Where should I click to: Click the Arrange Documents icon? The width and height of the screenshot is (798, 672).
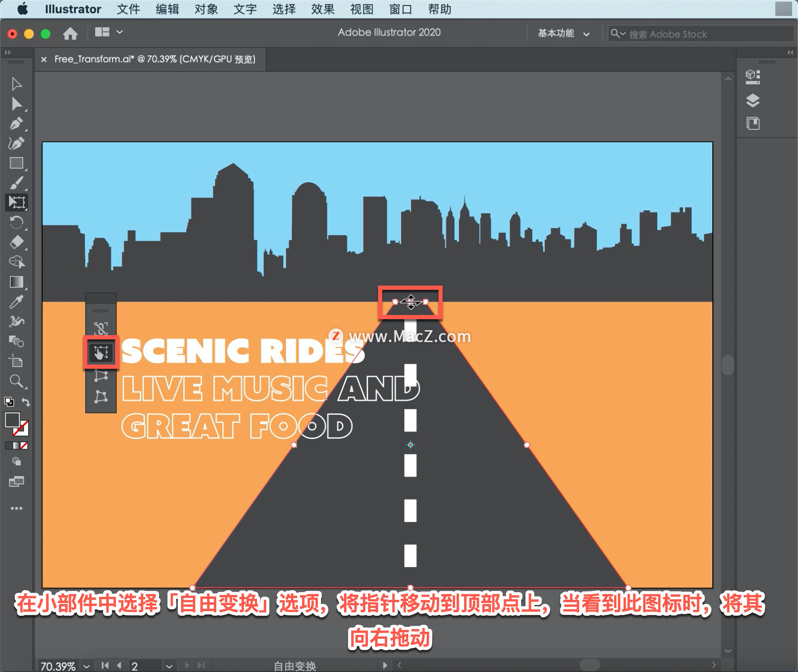[x=102, y=32]
